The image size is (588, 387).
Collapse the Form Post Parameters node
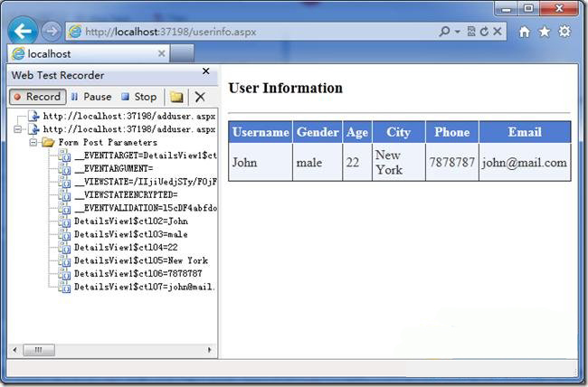(34, 143)
